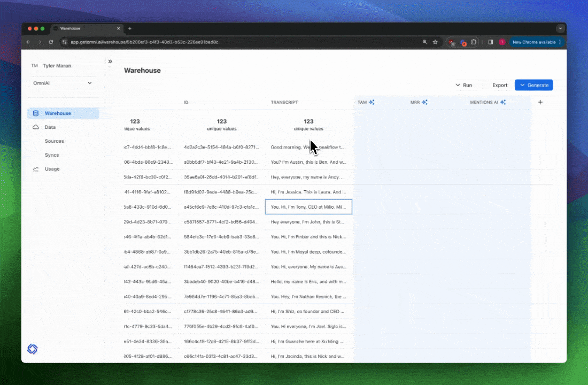
Task: Open the OmniAI workspace dropdown
Action: point(63,83)
